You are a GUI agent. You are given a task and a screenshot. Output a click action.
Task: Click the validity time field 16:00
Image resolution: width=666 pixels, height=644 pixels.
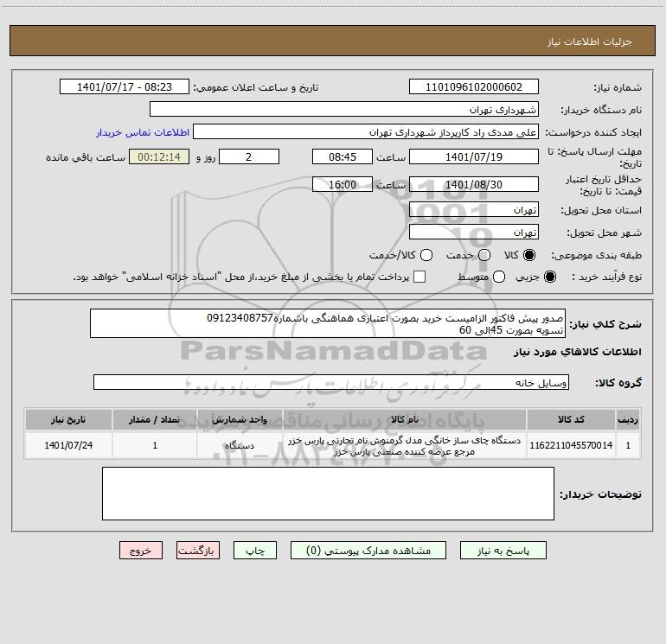(343, 184)
